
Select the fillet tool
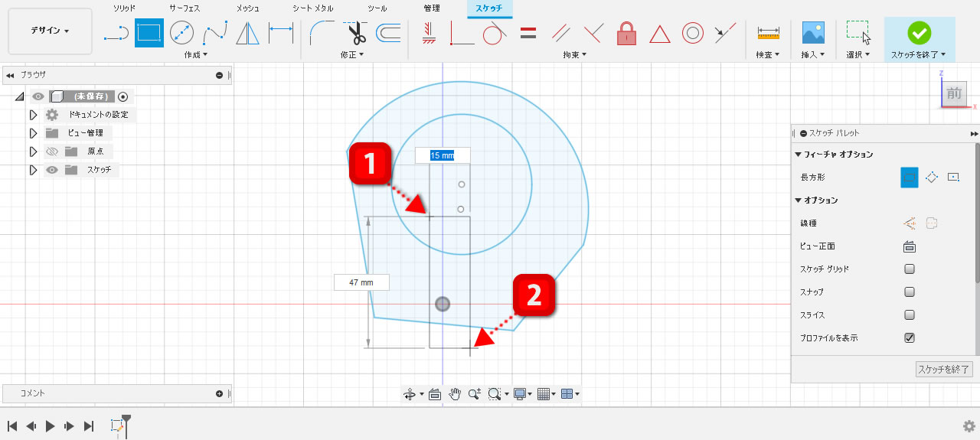tap(322, 33)
